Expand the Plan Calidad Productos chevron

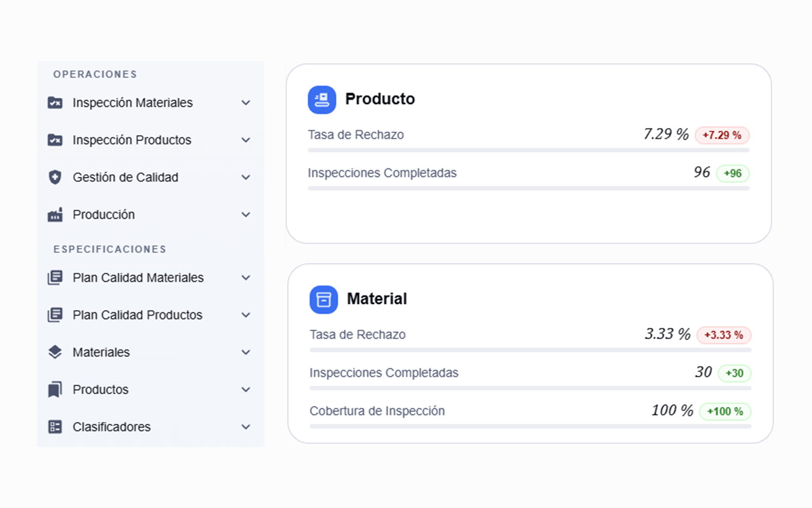[x=246, y=315]
